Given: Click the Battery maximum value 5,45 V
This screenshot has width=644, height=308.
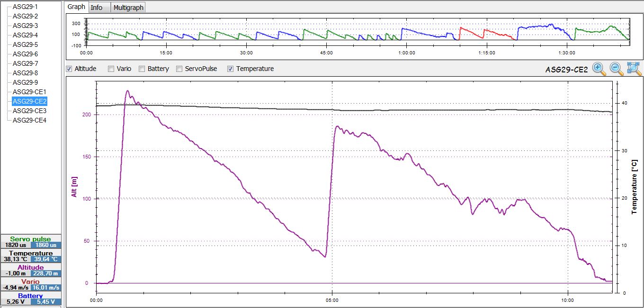Looking at the screenshot, I should 45,302.
